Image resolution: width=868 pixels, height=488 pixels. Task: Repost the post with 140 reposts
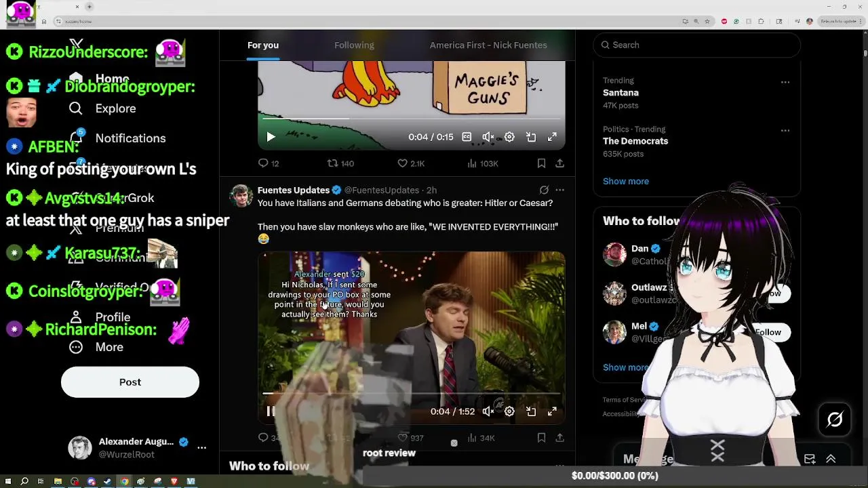coord(340,163)
